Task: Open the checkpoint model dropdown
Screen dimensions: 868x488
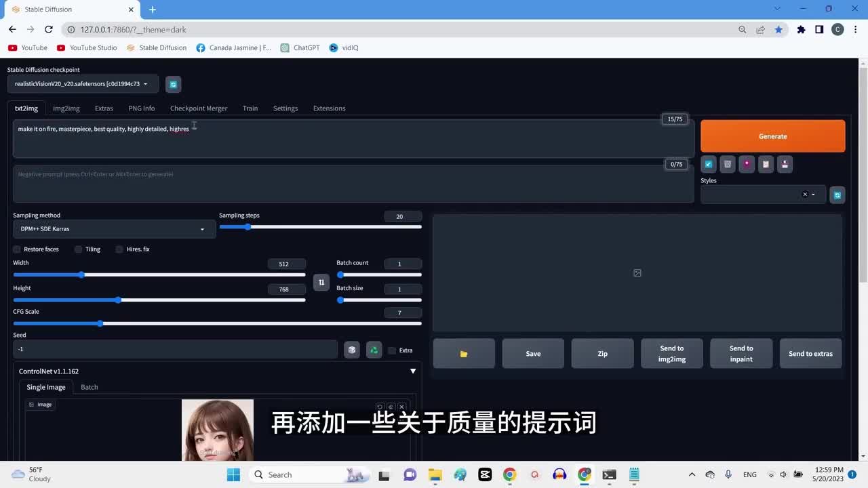Action: coord(83,84)
